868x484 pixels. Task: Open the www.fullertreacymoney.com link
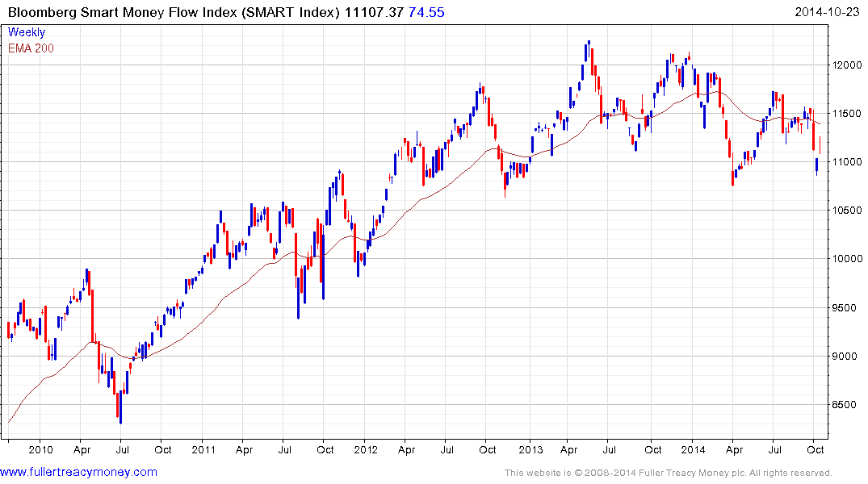pos(78,472)
